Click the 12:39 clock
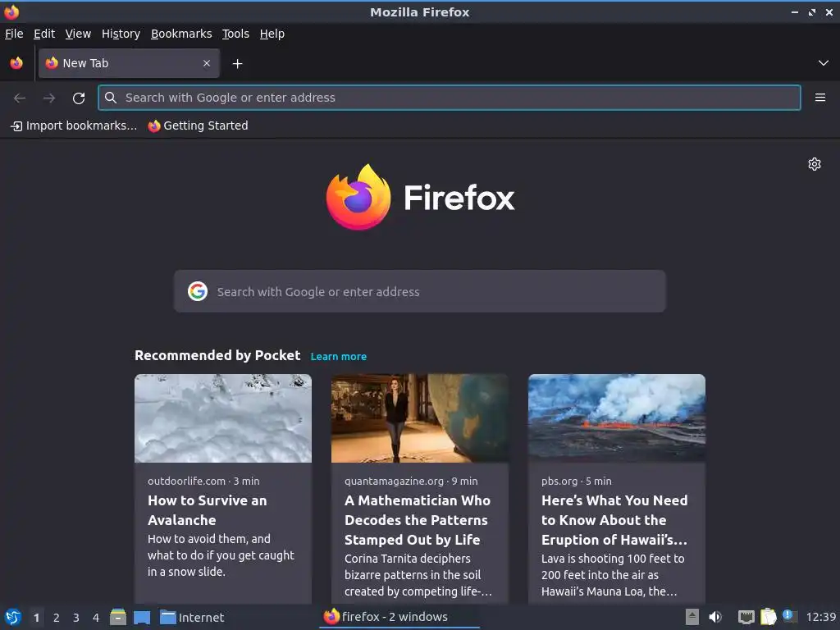The height and width of the screenshot is (630, 840). [x=820, y=617]
